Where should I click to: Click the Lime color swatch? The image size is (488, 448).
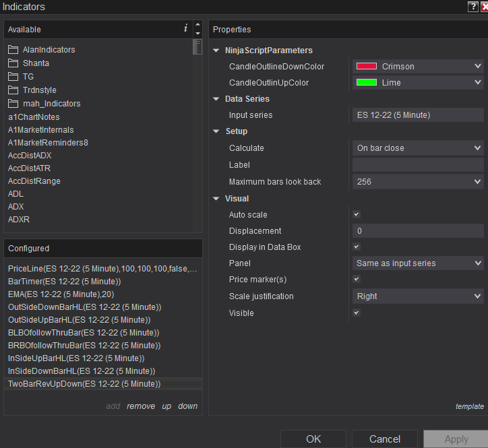(367, 82)
